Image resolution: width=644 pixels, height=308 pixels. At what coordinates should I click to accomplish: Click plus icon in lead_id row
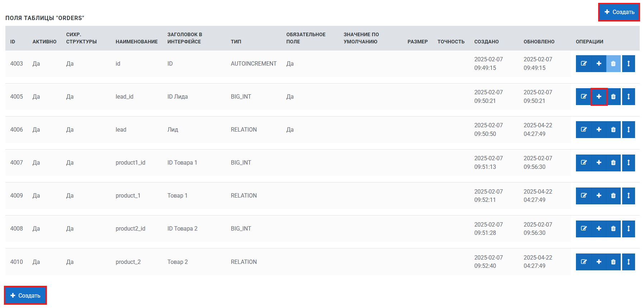click(599, 96)
